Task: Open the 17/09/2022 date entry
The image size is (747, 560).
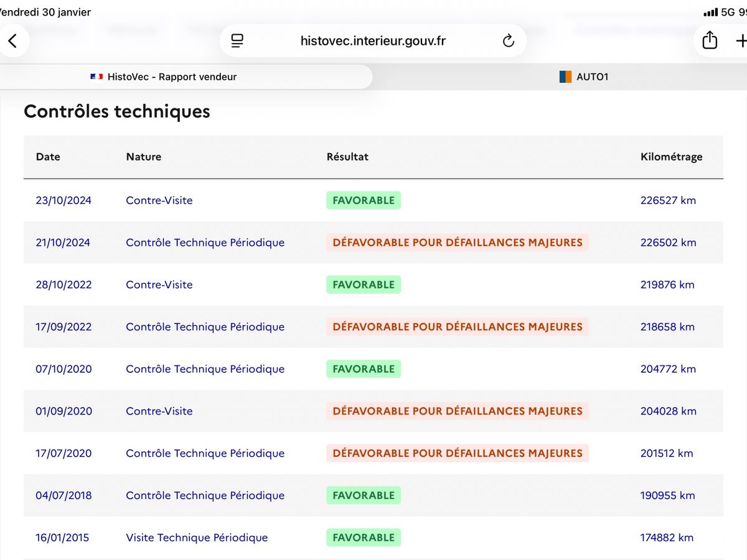Action: pyautogui.click(x=63, y=327)
